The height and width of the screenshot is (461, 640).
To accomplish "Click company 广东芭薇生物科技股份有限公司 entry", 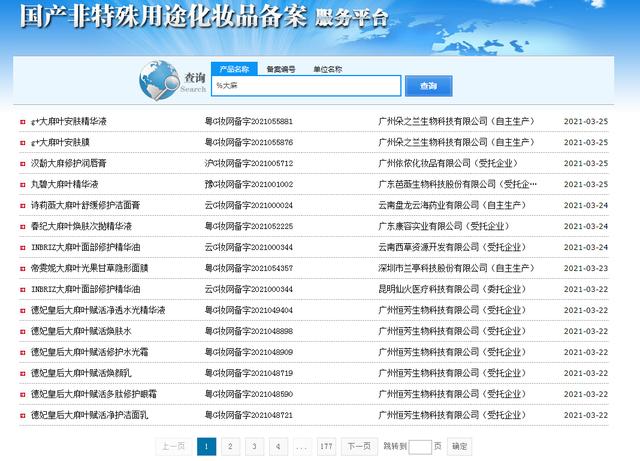I will click(x=458, y=184).
